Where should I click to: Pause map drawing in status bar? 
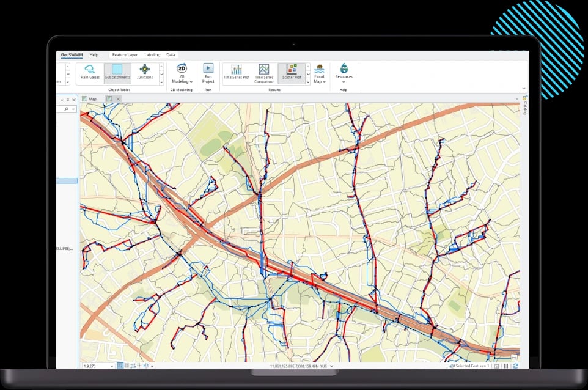pyautogui.click(x=506, y=366)
